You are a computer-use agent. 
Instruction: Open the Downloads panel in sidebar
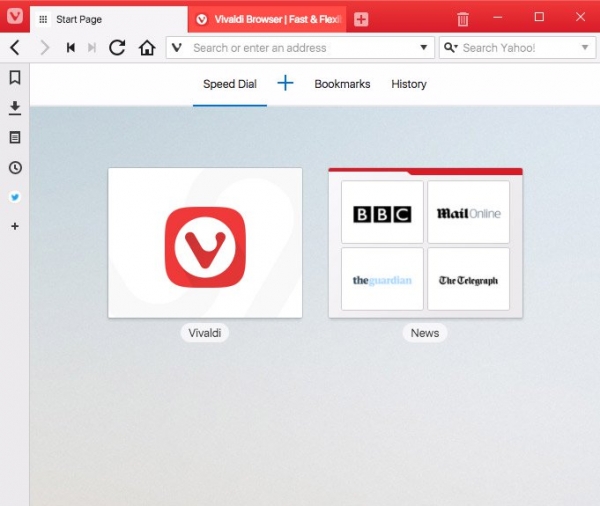point(15,108)
